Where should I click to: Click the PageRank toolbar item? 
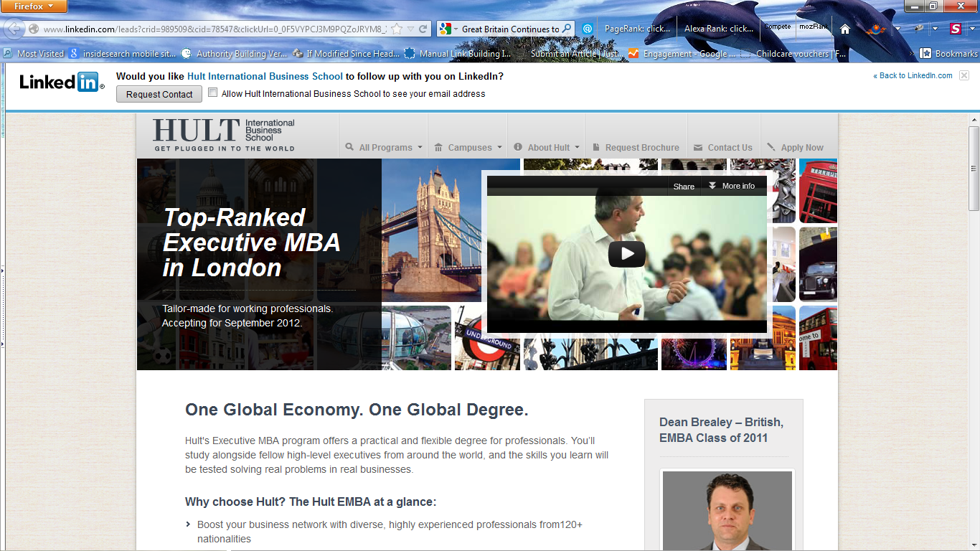pos(637,29)
